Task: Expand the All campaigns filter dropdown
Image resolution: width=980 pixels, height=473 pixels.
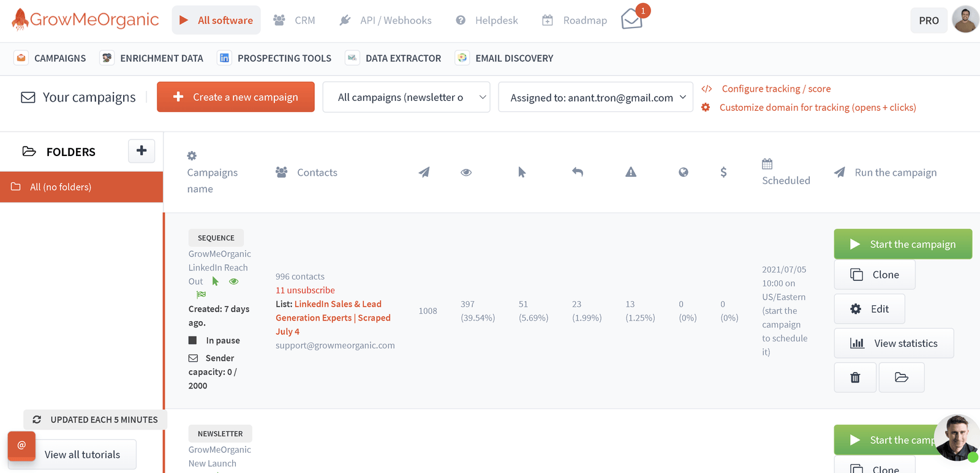Action: coord(406,97)
